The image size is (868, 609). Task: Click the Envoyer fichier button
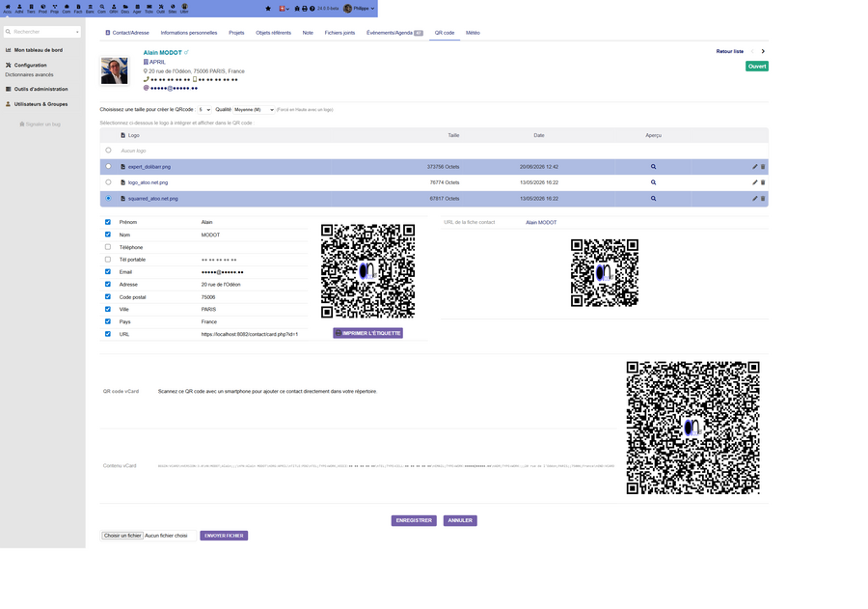(224, 536)
